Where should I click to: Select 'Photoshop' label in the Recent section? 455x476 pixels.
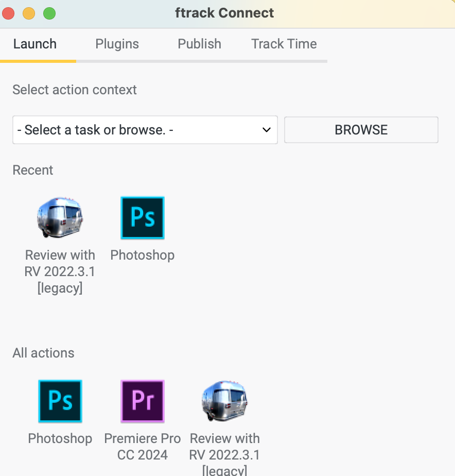pyautogui.click(x=143, y=255)
